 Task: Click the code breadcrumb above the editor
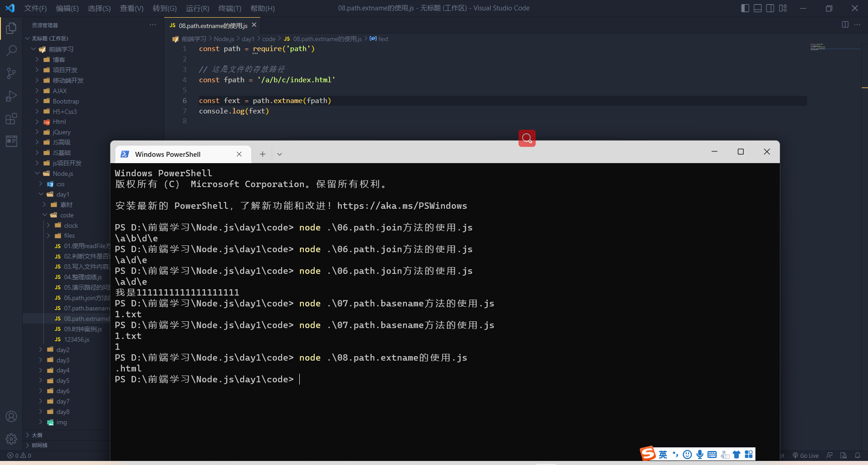point(269,39)
